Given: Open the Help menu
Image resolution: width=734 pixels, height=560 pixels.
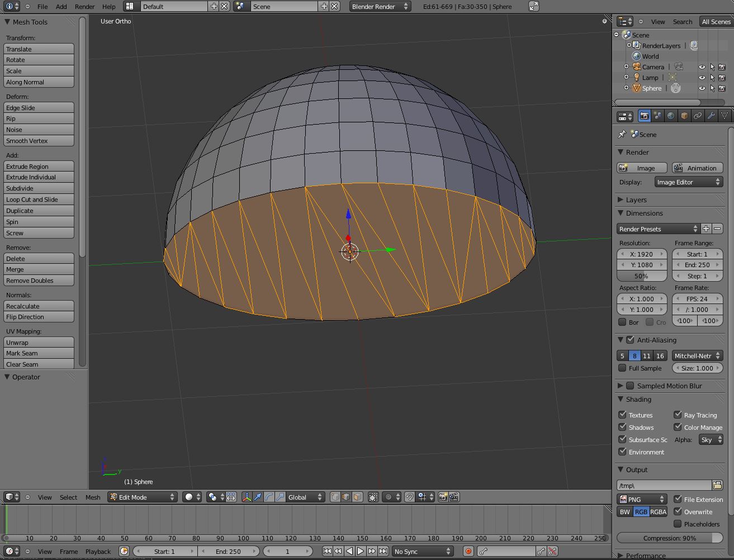Looking at the screenshot, I should 109,7.
